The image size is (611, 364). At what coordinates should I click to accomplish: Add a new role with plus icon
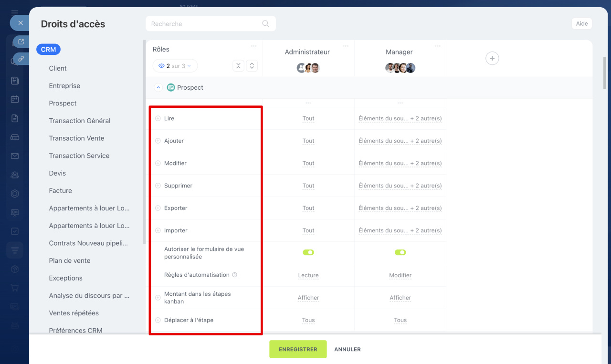(x=492, y=58)
